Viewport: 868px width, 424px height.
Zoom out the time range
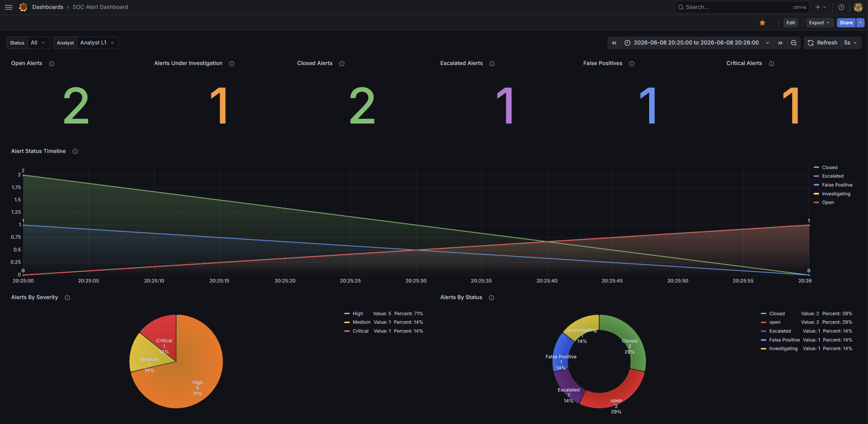794,43
